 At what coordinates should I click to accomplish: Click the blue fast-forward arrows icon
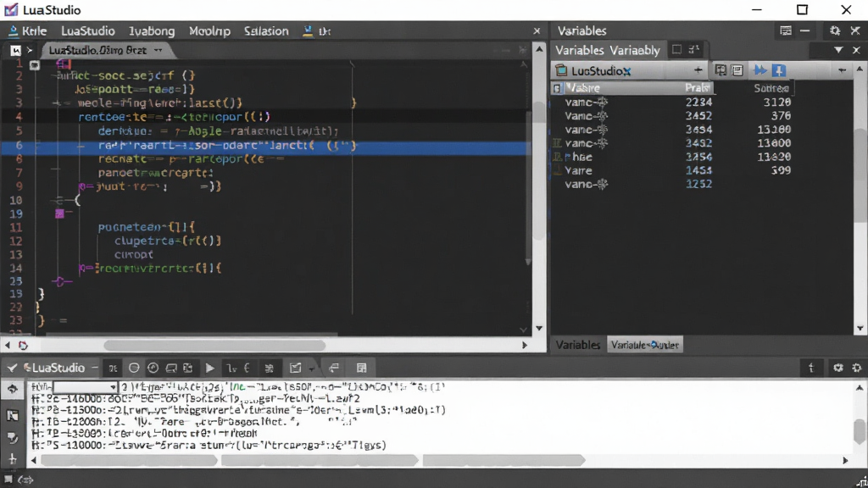(760, 70)
